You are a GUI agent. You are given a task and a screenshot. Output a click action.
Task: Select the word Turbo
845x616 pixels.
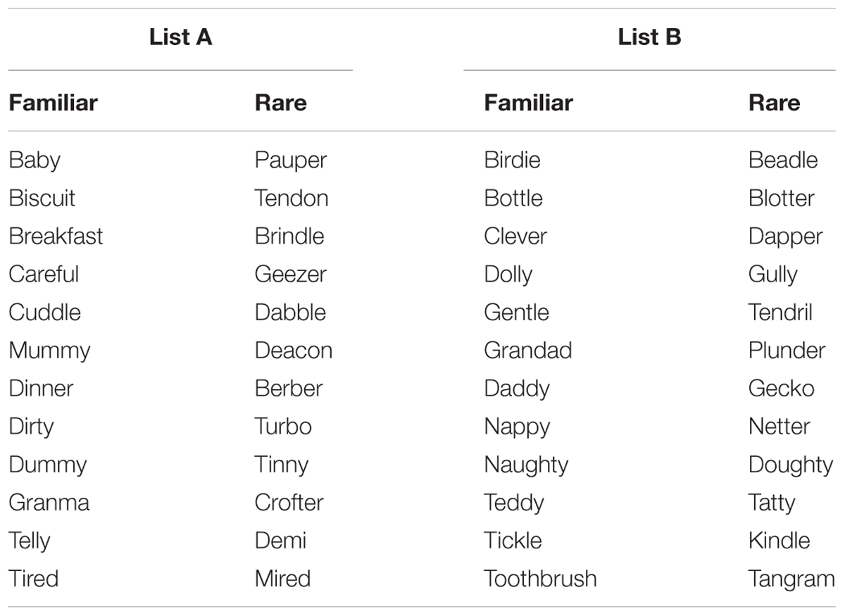tap(283, 426)
